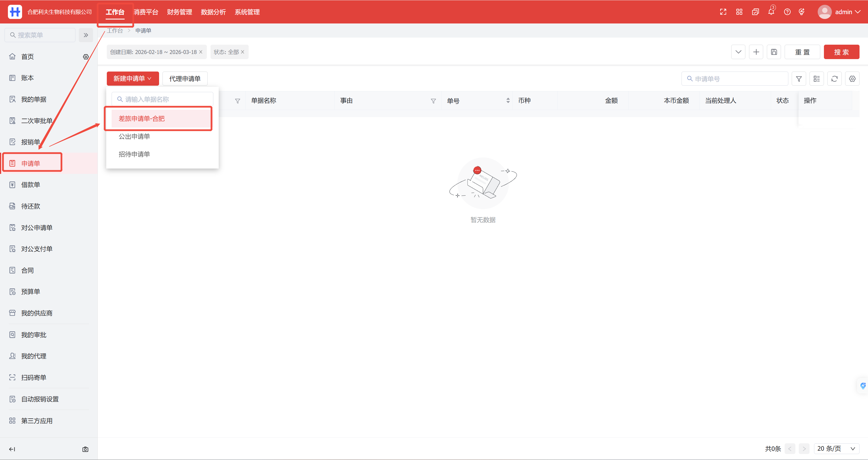Click the plus icon to add filter
The height and width of the screenshot is (460, 868).
[x=756, y=52]
